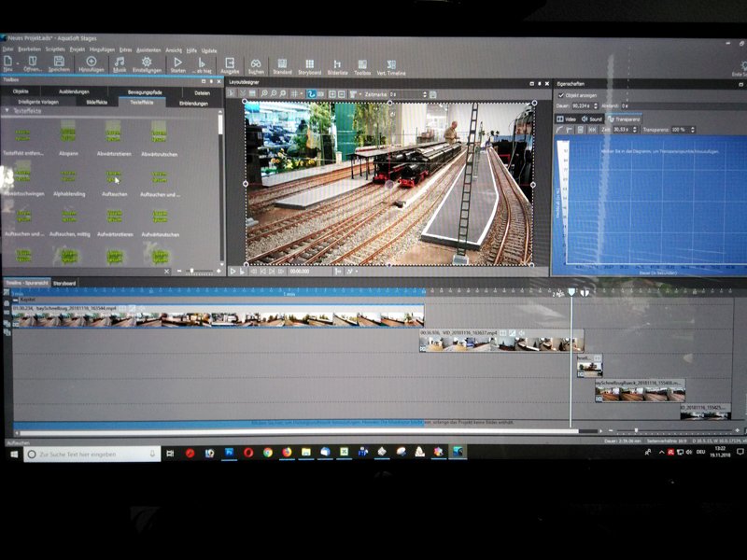Click the Layoutdesigner play button
The height and width of the screenshot is (560, 747).
(x=233, y=271)
